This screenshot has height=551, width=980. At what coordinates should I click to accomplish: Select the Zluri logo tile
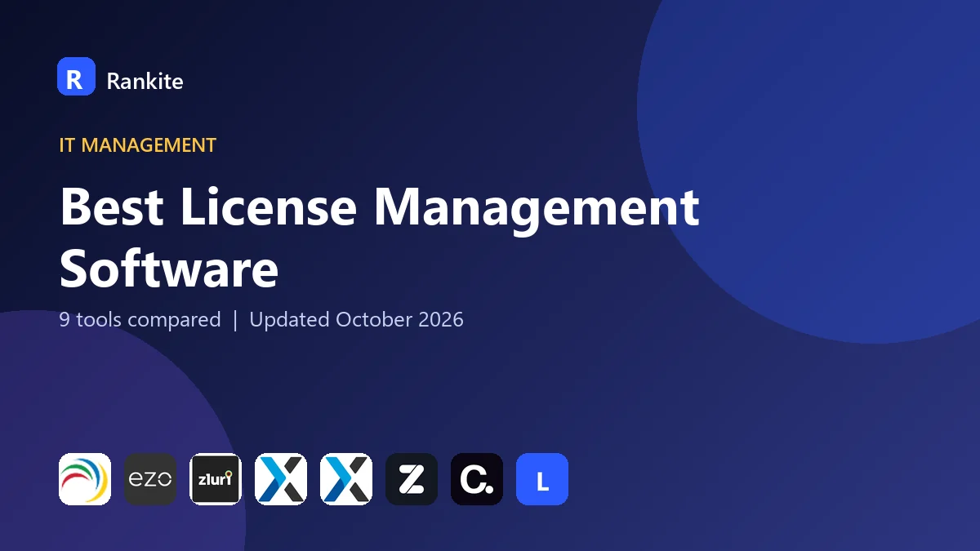click(216, 479)
